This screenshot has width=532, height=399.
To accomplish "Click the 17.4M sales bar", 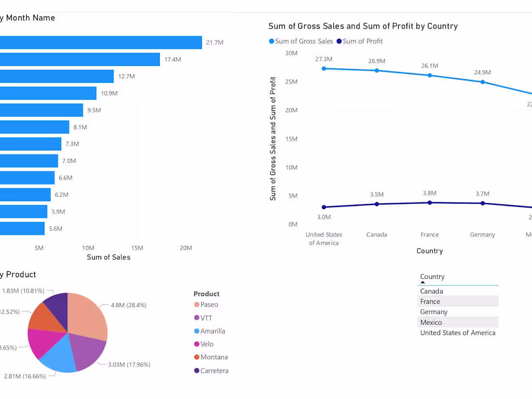I will pos(80,59).
